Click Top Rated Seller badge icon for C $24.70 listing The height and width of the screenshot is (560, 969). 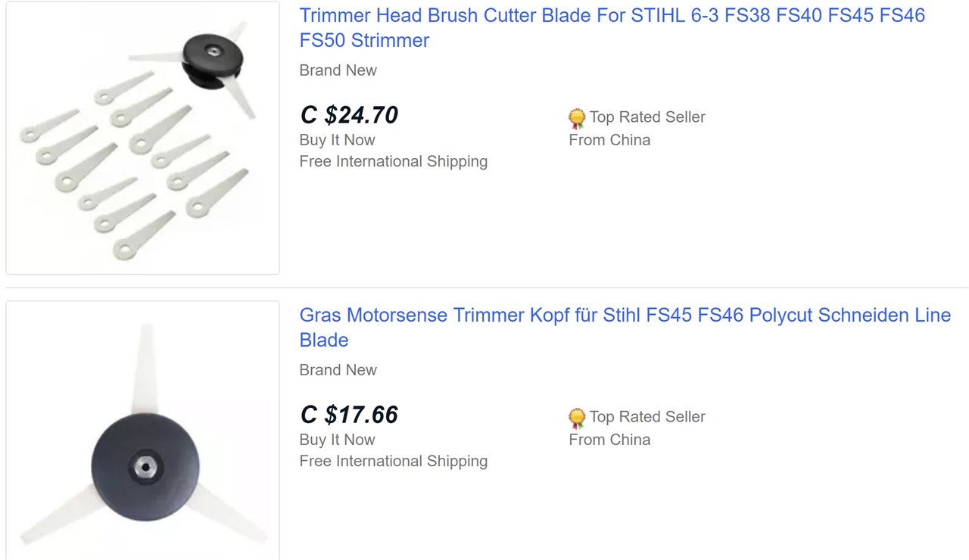(x=577, y=118)
